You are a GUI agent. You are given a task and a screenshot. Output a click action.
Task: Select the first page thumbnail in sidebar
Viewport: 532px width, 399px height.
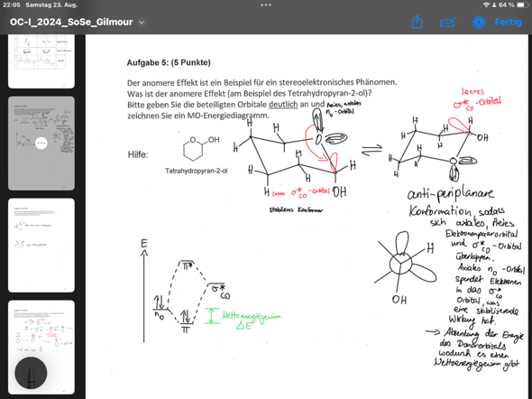point(41,61)
